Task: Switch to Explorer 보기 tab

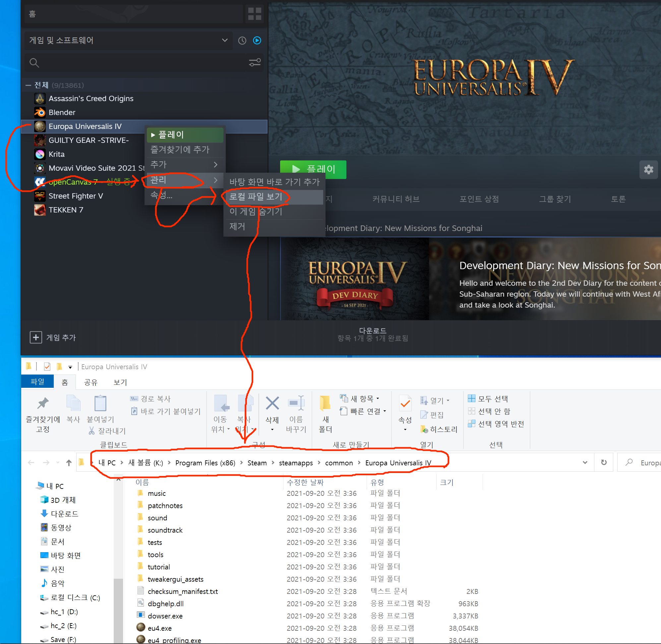Action: 120,382
